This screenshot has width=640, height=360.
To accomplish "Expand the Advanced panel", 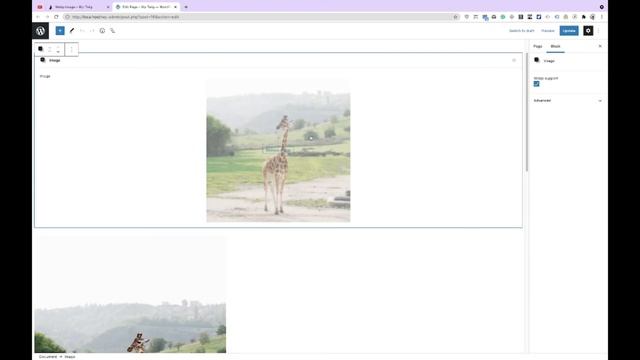I will click(567, 100).
